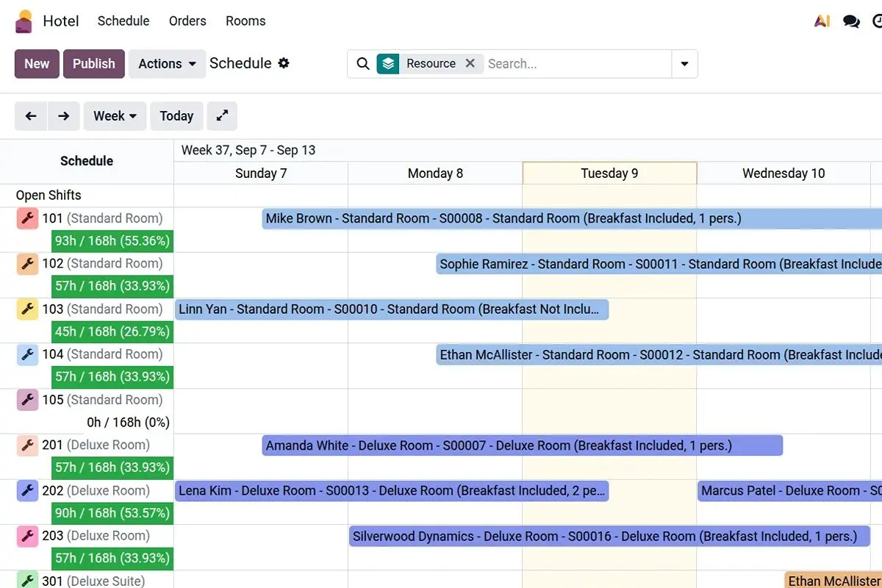Remove the Resource filter tag

pos(470,63)
